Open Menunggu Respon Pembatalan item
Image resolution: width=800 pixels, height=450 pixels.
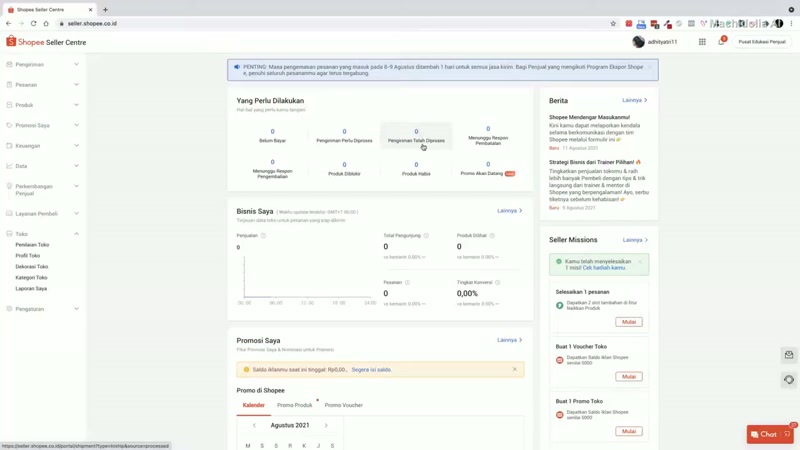[488, 135]
